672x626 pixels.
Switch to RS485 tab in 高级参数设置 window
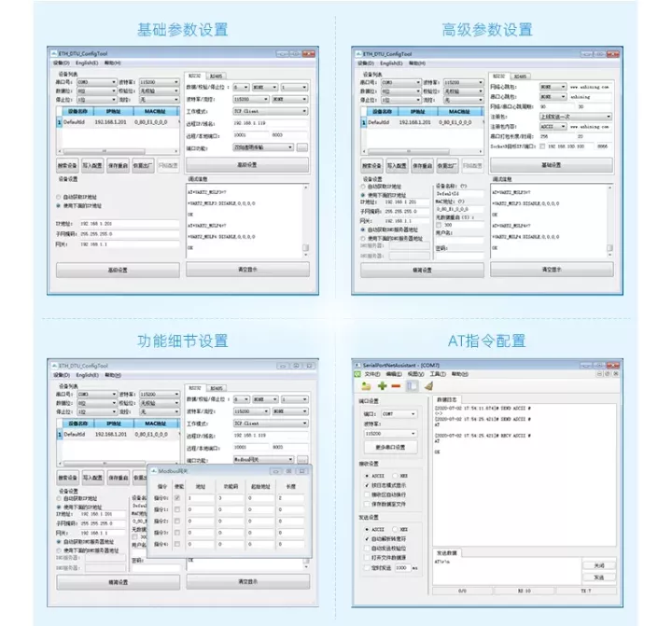tap(520, 77)
